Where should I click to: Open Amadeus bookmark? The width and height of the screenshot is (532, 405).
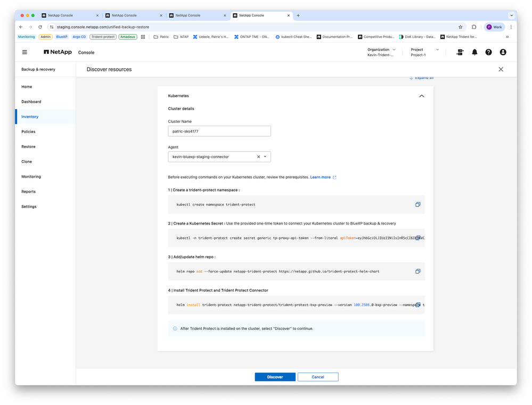point(128,37)
